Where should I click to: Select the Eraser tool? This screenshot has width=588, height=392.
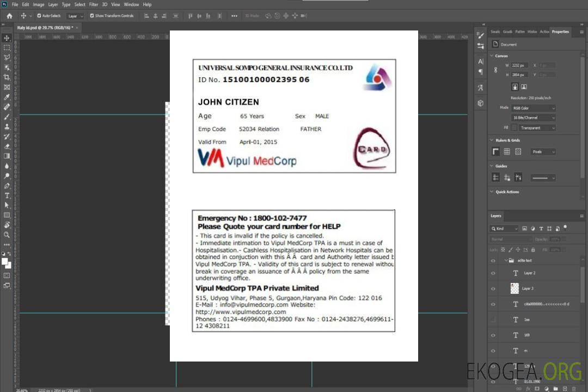pyautogui.click(x=7, y=146)
